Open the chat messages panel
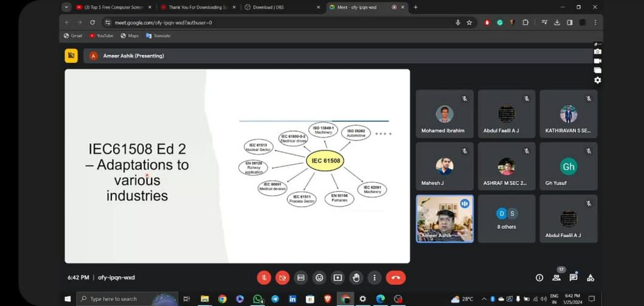Viewport: 644px width, 306px height. 573,277
